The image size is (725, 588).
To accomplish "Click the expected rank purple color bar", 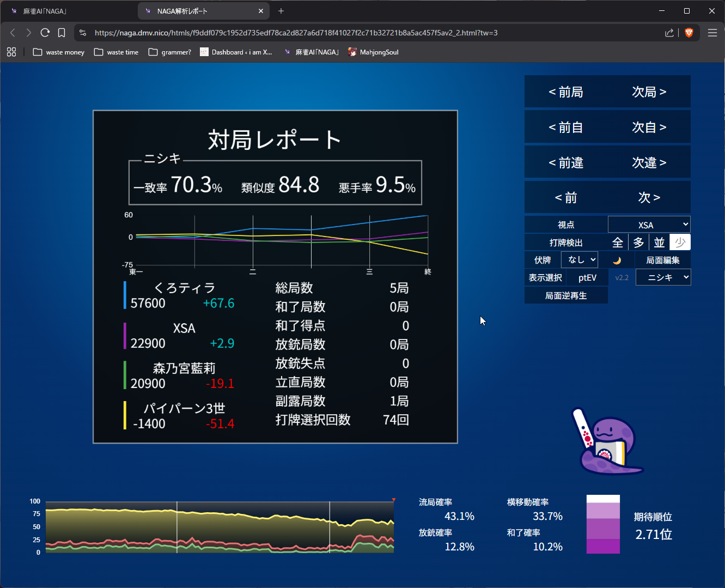I will pyautogui.click(x=603, y=525).
